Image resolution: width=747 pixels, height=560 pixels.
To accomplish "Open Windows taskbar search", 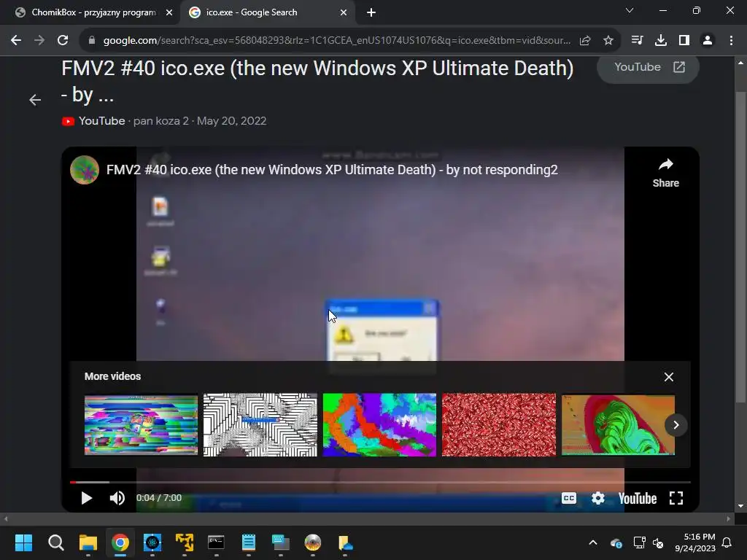I will pos(55,542).
